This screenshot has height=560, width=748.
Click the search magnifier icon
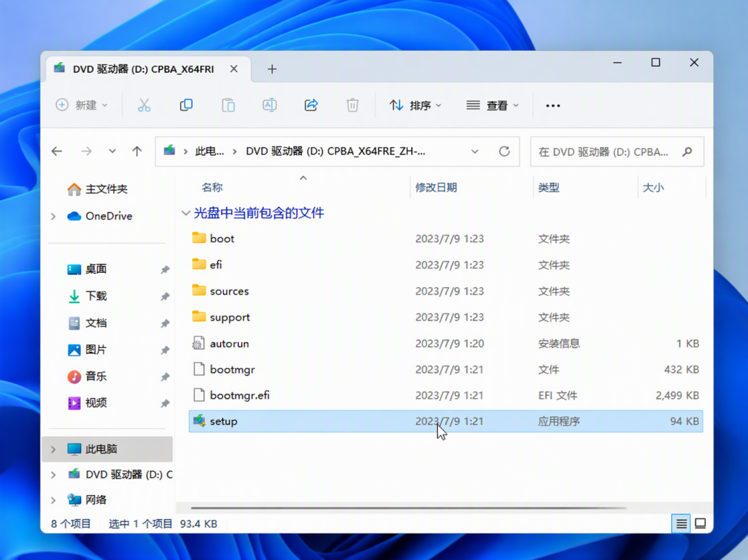pos(687,152)
